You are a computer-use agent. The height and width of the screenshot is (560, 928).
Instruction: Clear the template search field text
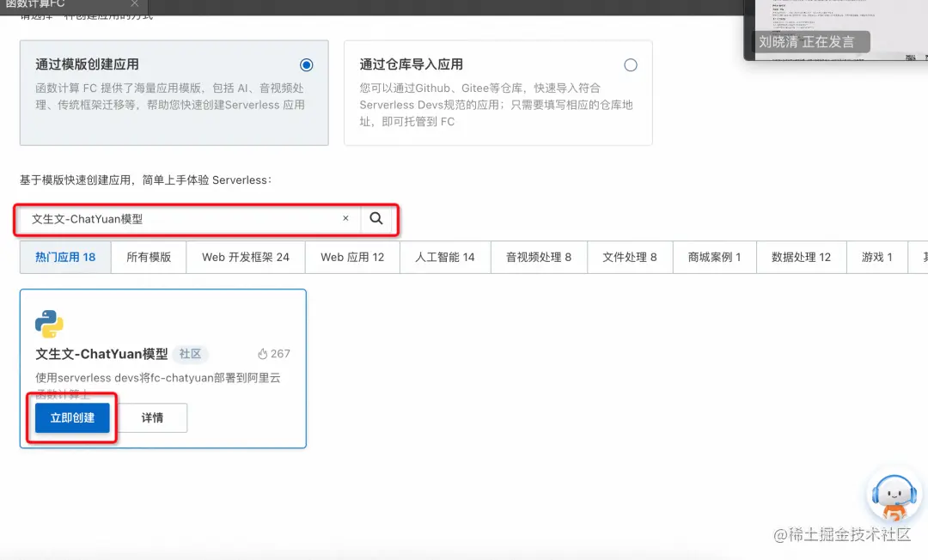(345, 218)
